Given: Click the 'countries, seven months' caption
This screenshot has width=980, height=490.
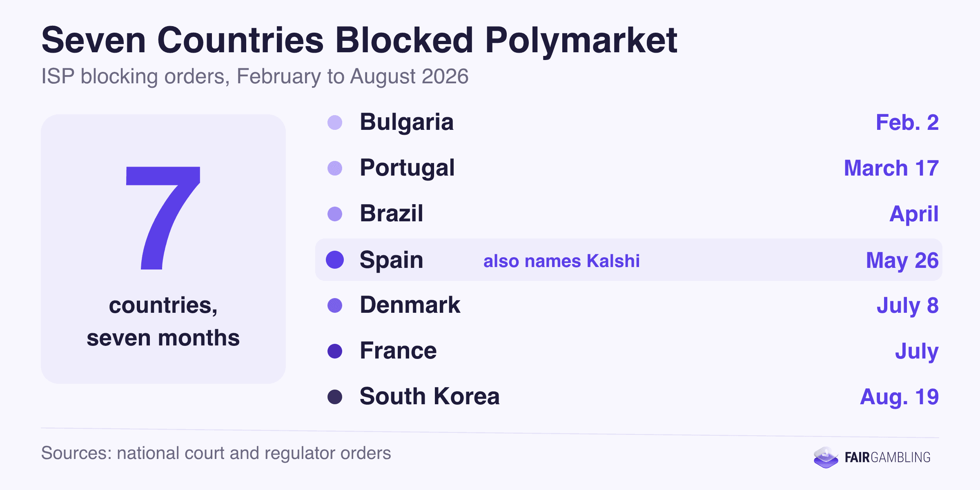Looking at the screenshot, I should (x=163, y=322).
